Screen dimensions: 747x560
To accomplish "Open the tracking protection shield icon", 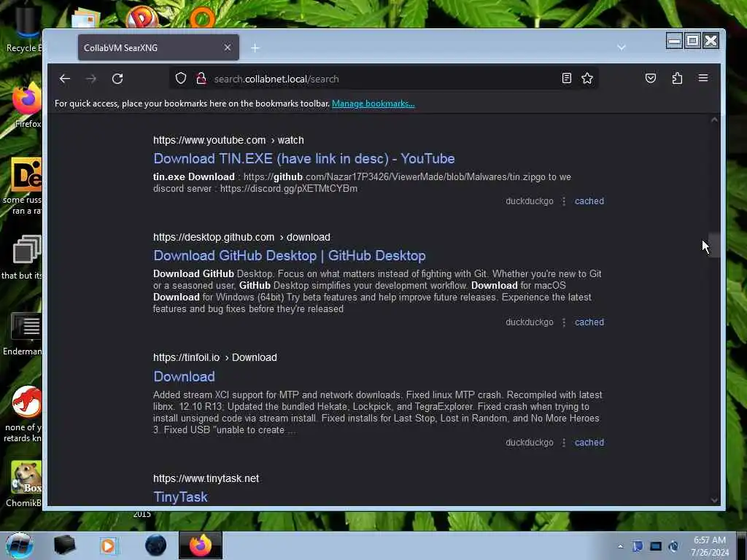I will click(181, 78).
